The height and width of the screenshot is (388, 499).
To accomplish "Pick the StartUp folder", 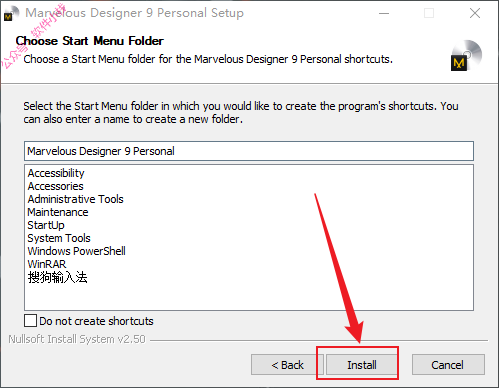I will tap(46, 225).
